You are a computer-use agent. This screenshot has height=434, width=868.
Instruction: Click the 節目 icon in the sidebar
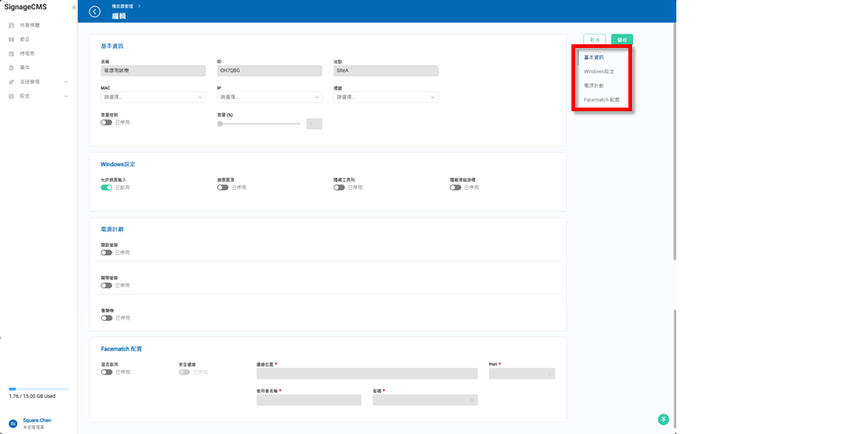[x=12, y=40]
